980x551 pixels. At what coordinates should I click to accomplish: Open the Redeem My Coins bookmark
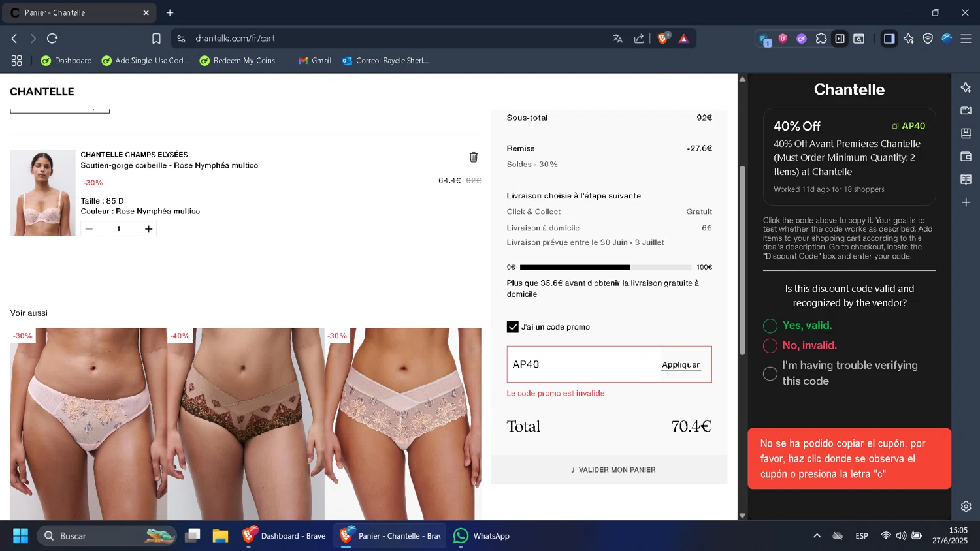[240, 61]
